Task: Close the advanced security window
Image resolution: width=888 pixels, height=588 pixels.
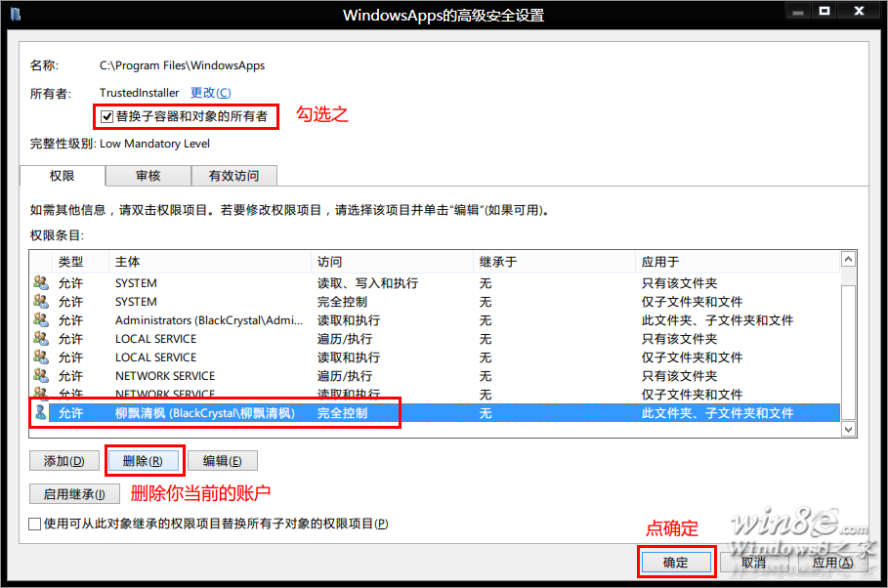Action: pyautogui.click(x=859, y=12)
